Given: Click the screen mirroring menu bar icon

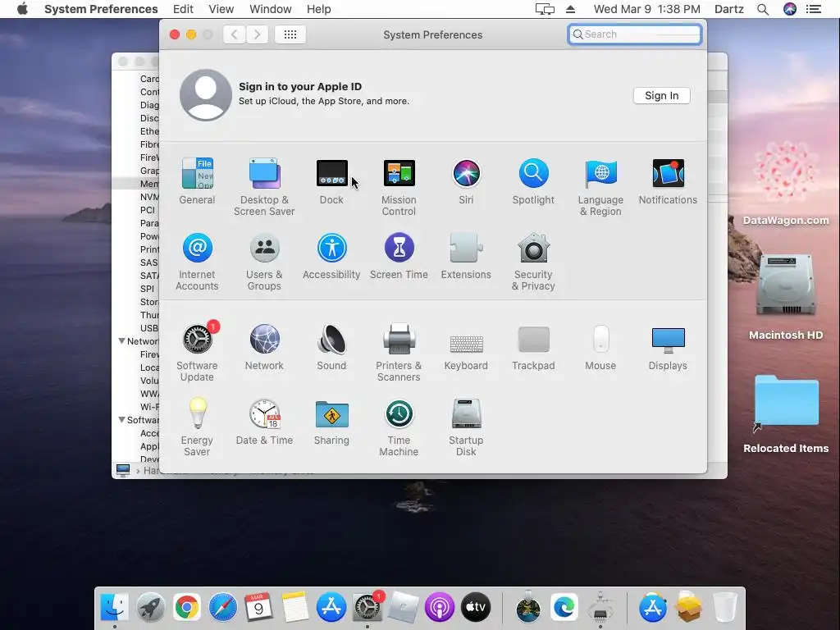Looking at the screenshot, I should pos(545,9).
